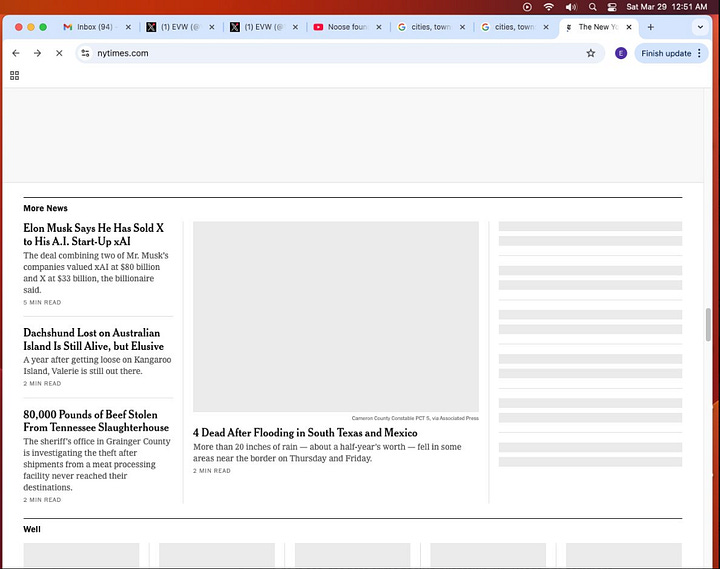
Task: Expand the tab search dropdown arrow
Action: pyautogui.click(x=700, y=27)
